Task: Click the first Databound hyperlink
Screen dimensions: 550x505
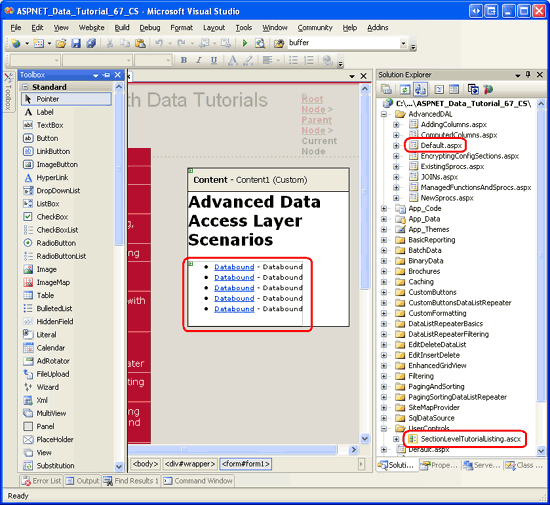Action: point(234,267)
